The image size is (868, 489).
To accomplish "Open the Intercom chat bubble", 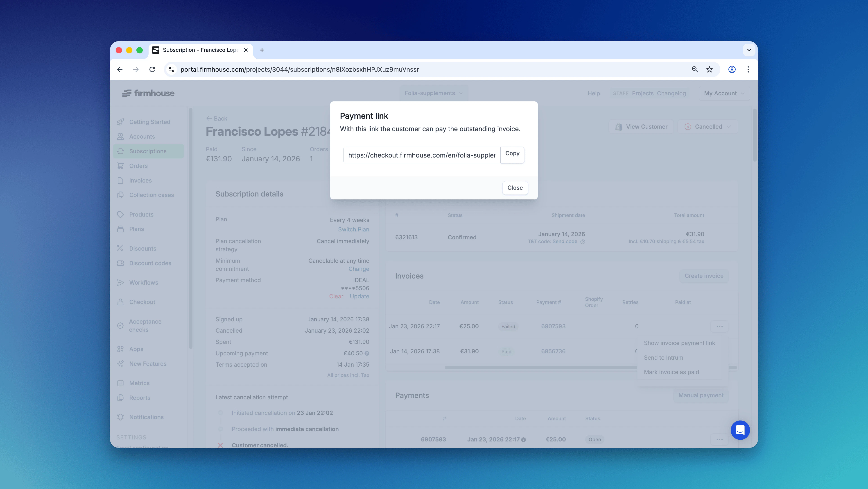I will pos(740,430).
